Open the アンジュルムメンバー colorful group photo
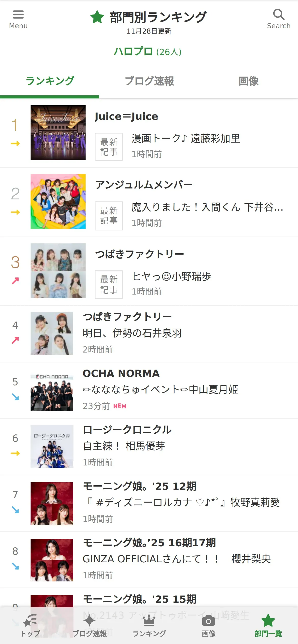 58,201
